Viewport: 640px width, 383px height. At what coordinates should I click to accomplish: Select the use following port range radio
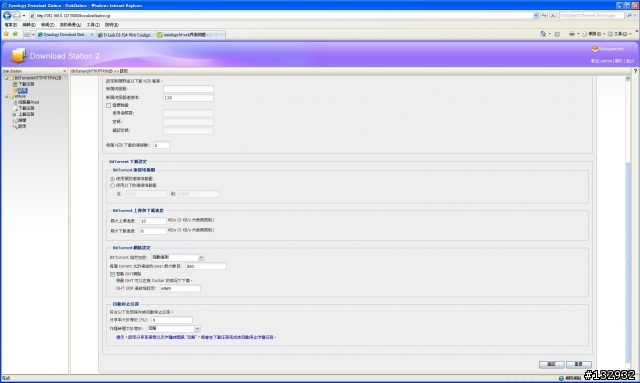pos(112,185)
